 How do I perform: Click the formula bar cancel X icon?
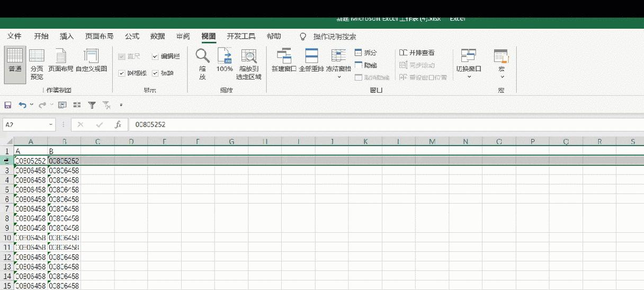pyautogui.click(x=80, y=125)
